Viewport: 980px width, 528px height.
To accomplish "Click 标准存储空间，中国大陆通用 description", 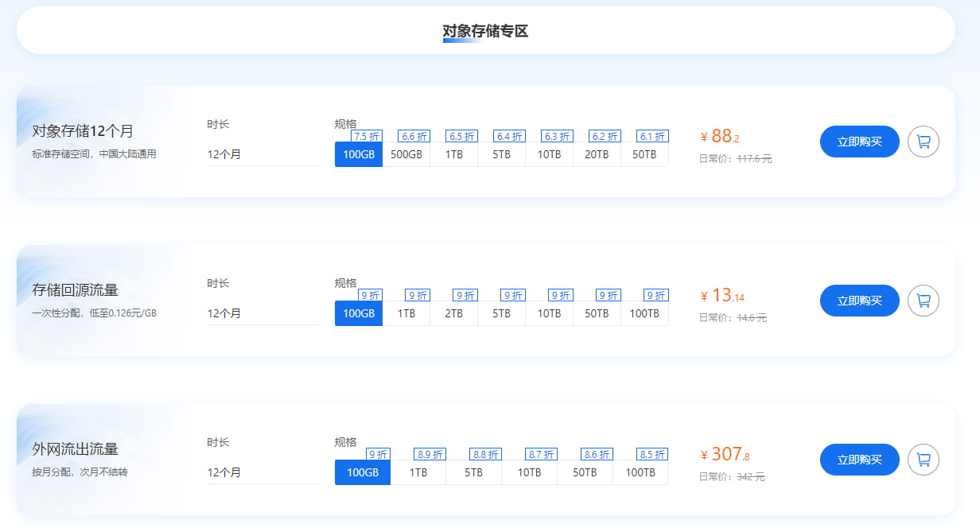I will [95, 154].
